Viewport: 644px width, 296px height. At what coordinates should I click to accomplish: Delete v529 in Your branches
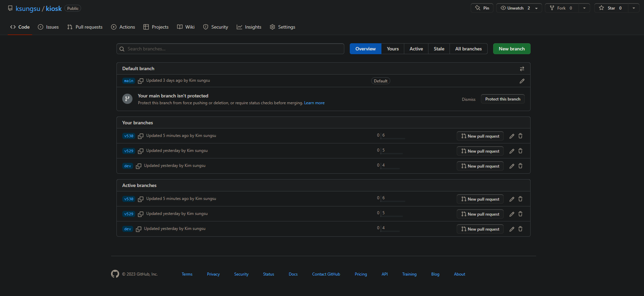click(x=520, y=151)
